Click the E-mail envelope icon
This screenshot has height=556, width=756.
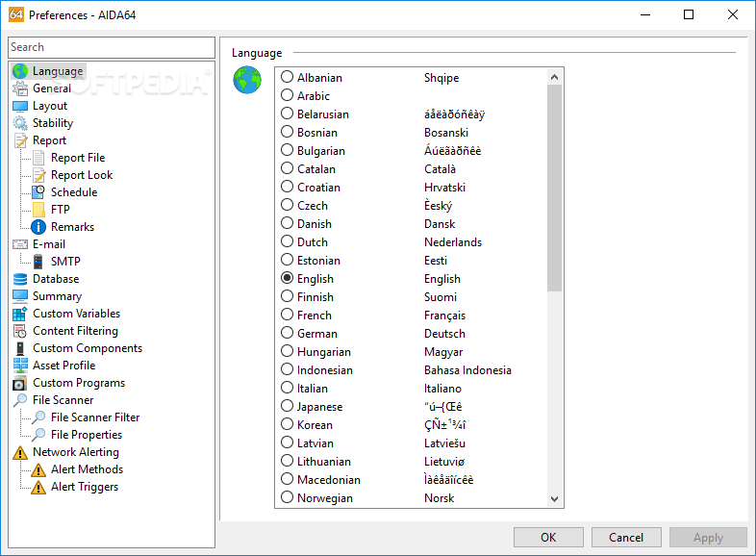point(20,244)
